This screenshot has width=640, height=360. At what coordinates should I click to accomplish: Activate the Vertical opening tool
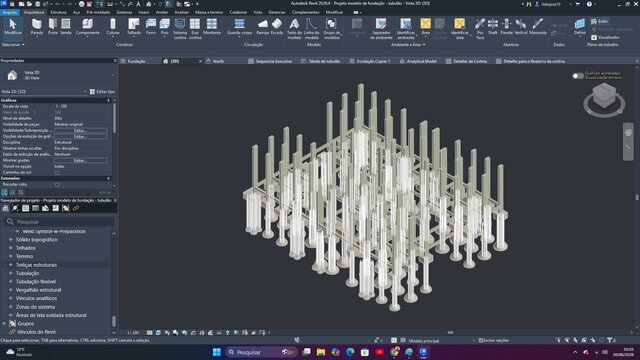pyautogui.click(x=520, y=27)
